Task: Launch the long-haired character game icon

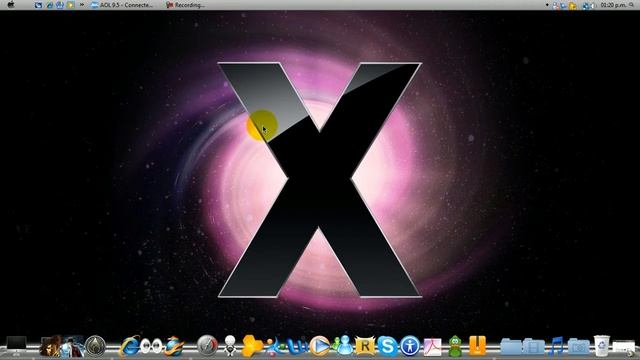Action: coord(50,346)
